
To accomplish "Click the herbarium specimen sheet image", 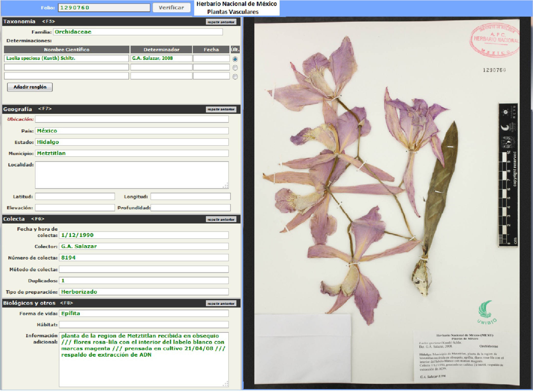I will pos(387,203).
